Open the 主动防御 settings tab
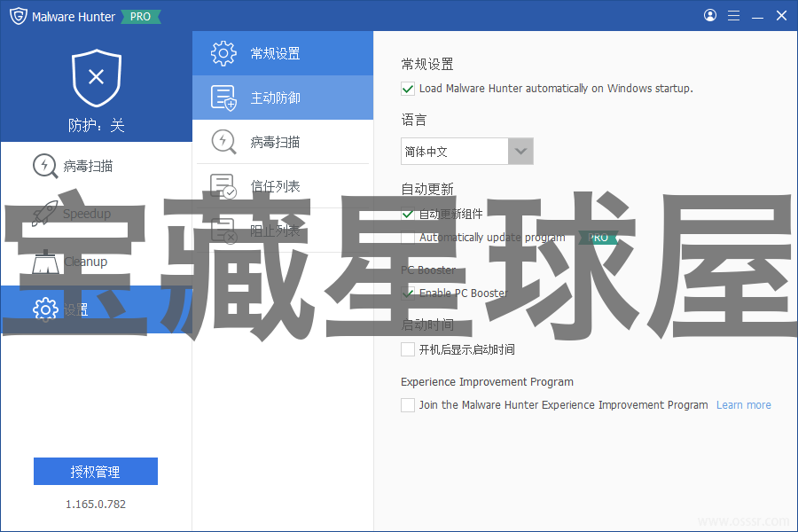 tap(283, 98)
